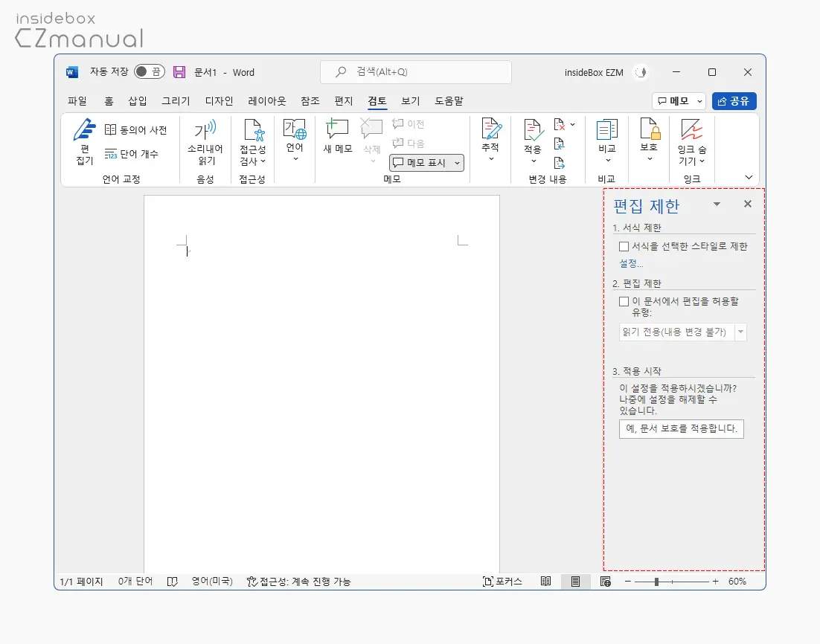Click the Save icon in title bar
Screen dimensions: 820x644
point(179,72)
